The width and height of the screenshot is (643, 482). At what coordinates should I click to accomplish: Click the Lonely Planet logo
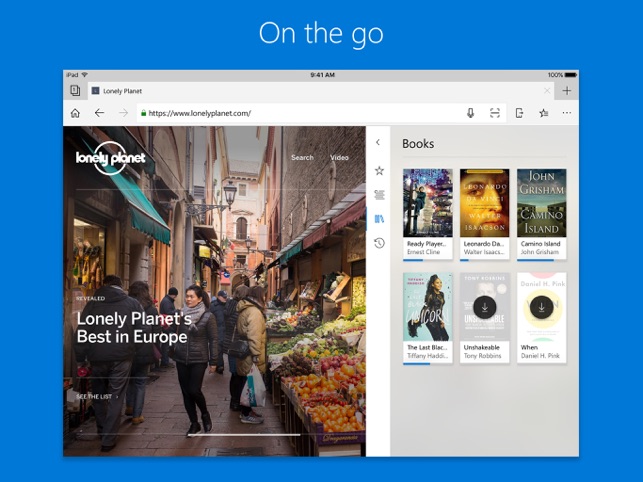pyautogui.click(x=111, y=158)
